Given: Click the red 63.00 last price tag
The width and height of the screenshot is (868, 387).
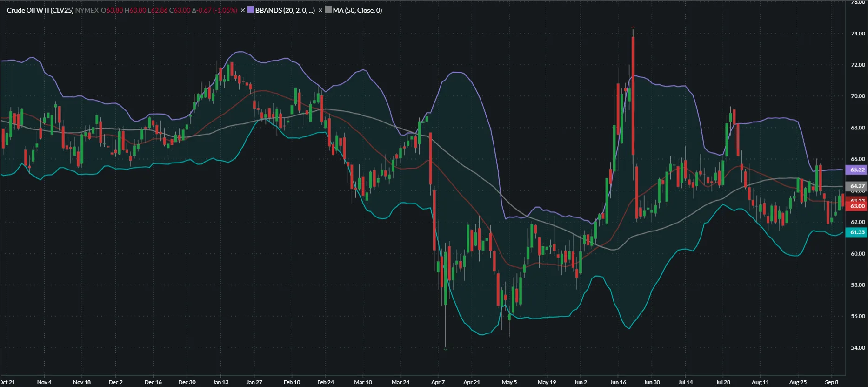Looking at the screenshot, I should pos(857,206).
